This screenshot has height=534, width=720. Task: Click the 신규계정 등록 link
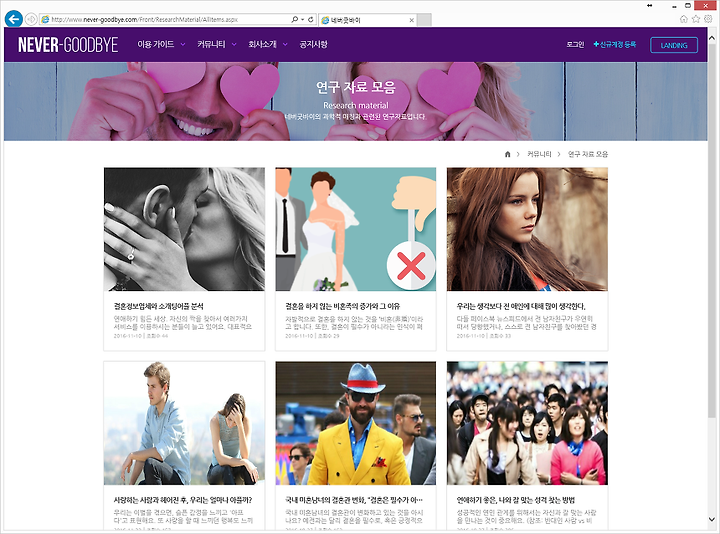click(x=618, y=44)
